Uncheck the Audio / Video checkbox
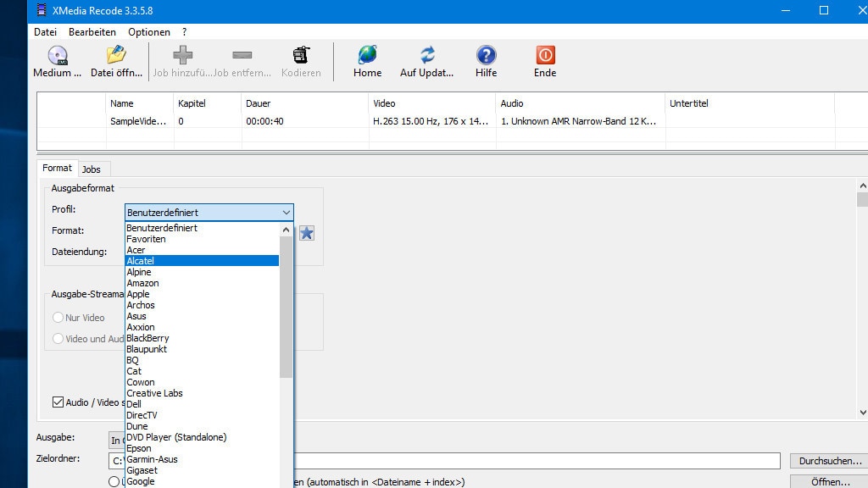Image resolution: width=868 pixels, height=488 pixels. [58, 402]
